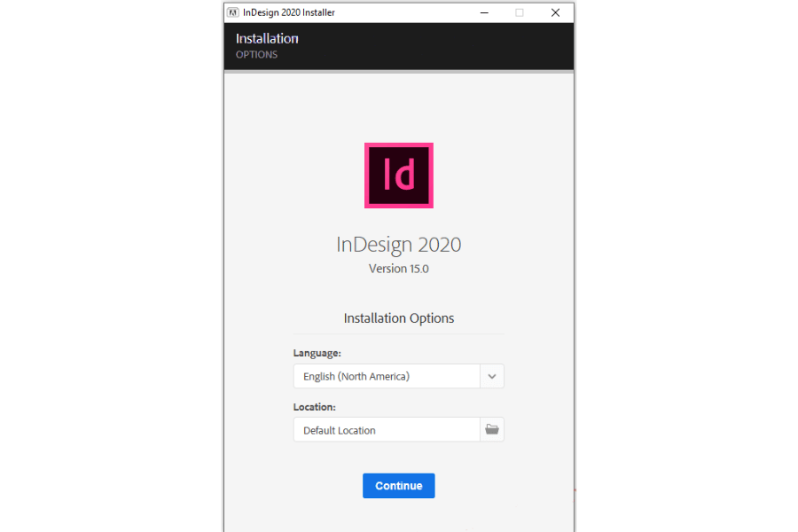Click the InDesign 2020 Installer title text

pos(289,12)
